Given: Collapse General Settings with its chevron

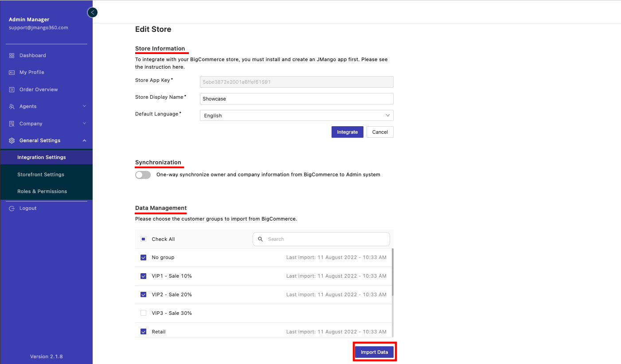Looking at the screenshot, I should coord(84,140).
